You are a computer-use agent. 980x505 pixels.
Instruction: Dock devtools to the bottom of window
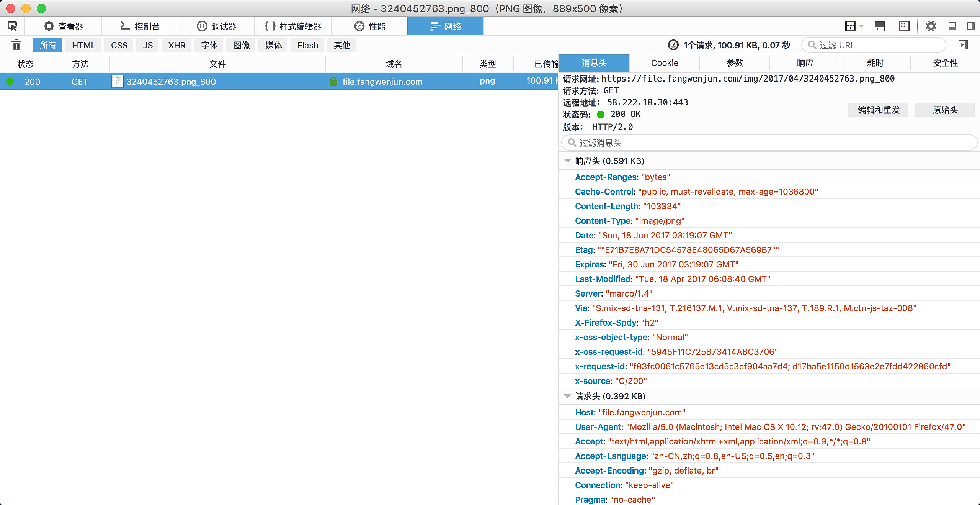coord(952,26)
